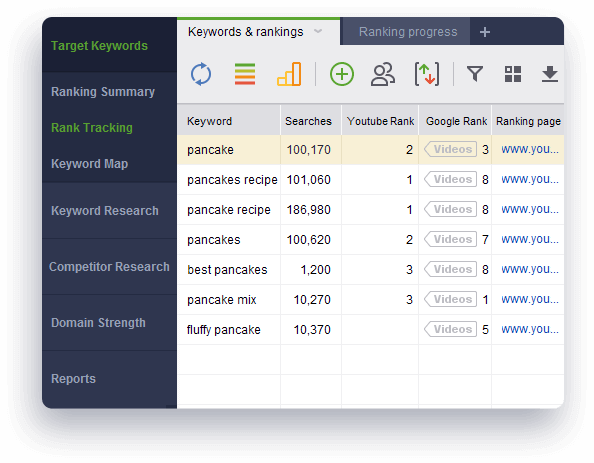Click the colored horizontal bars icon
The width and height of the screenshot is (594, 463).
(245, 74)
